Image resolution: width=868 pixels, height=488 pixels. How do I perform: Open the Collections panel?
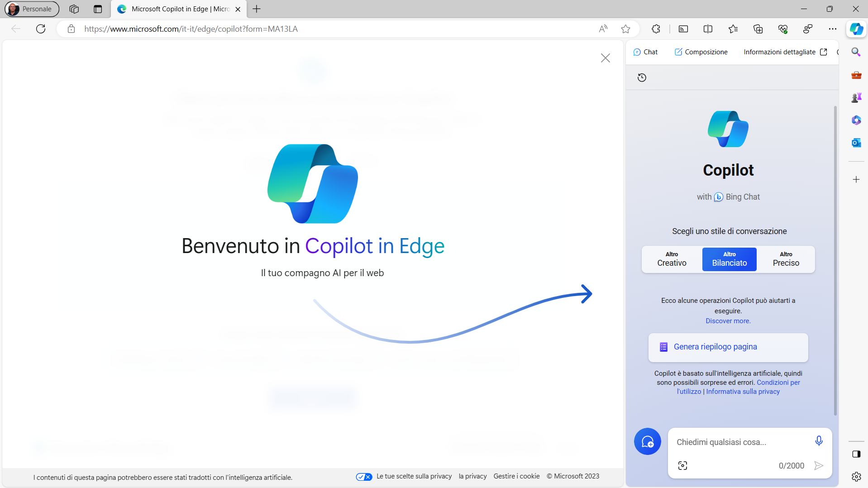pos(758,29)
